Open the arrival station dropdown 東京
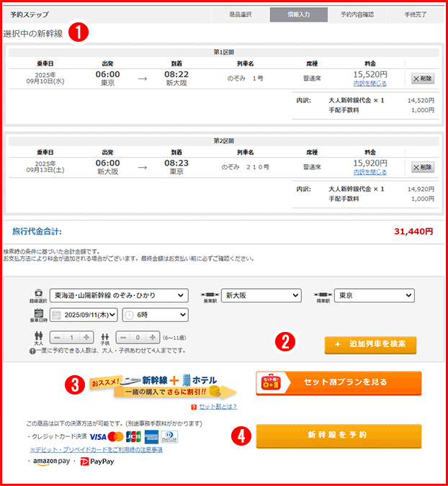The height and width of the screenshot is (486, 448). pos(375,295)
